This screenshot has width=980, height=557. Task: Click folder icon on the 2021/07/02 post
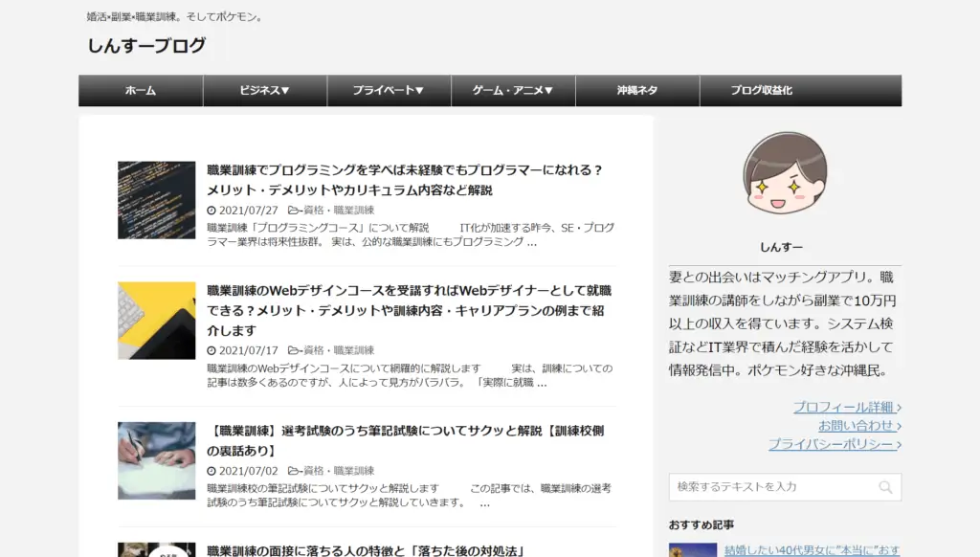click(x=294, y=472)
